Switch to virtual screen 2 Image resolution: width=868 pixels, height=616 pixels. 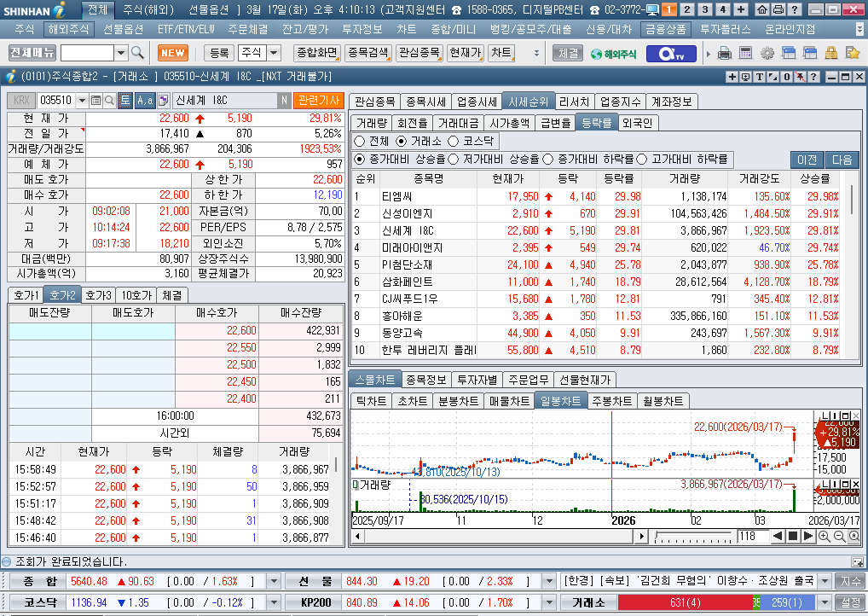click(687, 9)
